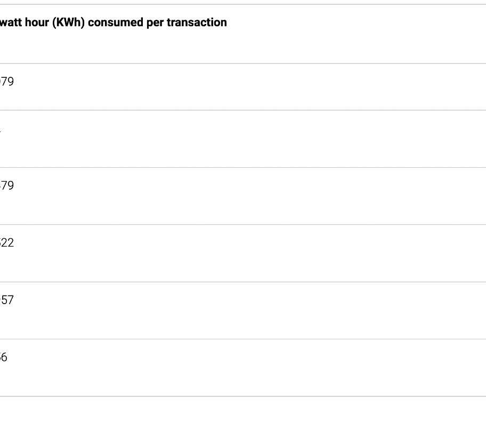Click the word 'per' in the header
Viewport: 486px width, 448px height.
tap(155, 23)
